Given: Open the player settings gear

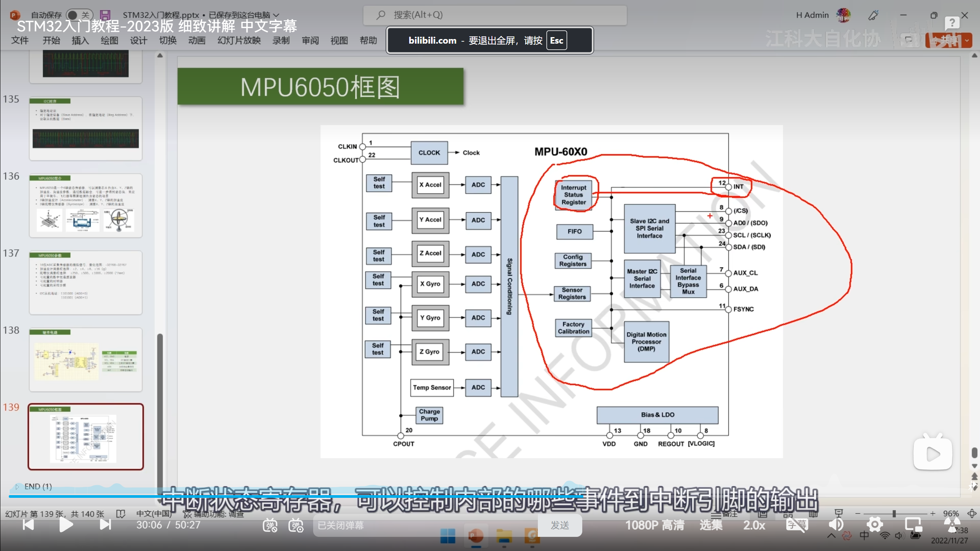Looking at the screenshot, I should pos(875,525).
